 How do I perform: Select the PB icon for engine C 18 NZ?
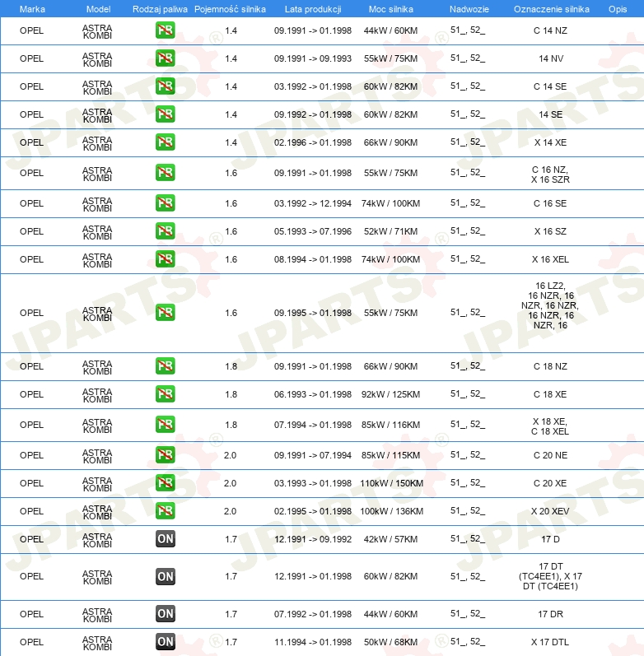(x=165, y=366)
